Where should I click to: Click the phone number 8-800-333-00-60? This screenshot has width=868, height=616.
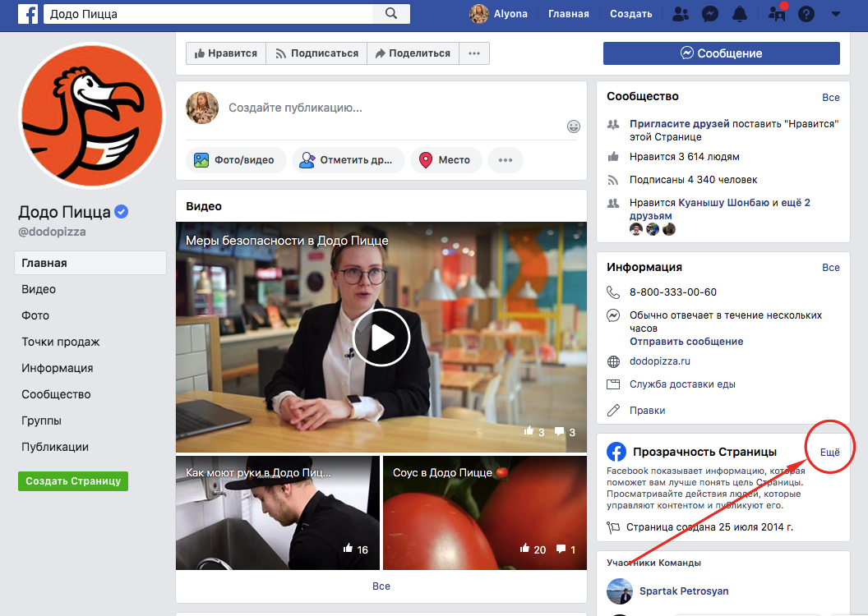[672, 292]
